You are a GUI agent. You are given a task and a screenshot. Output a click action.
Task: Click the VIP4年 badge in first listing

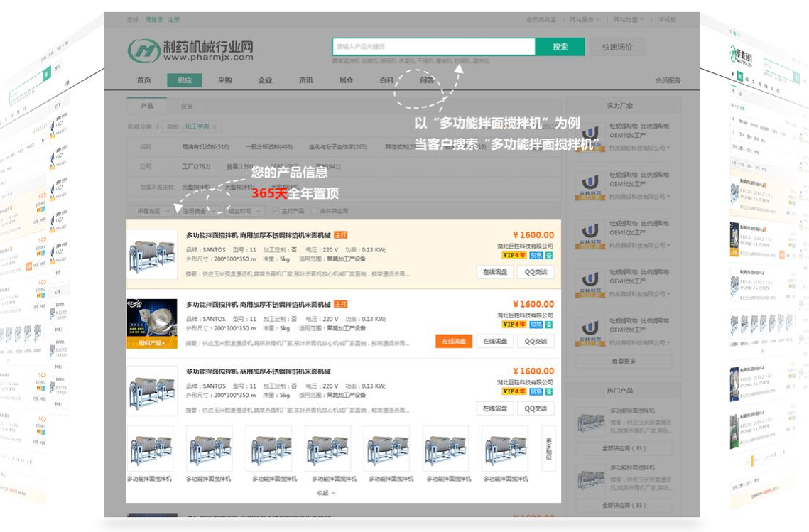[514, 256]
